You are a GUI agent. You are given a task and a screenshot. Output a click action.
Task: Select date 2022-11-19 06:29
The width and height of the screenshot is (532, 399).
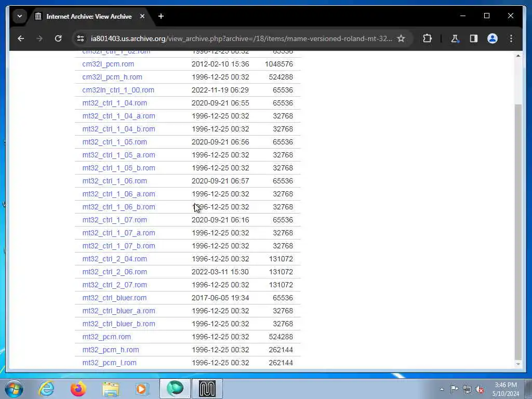click(x=220, y=90)
